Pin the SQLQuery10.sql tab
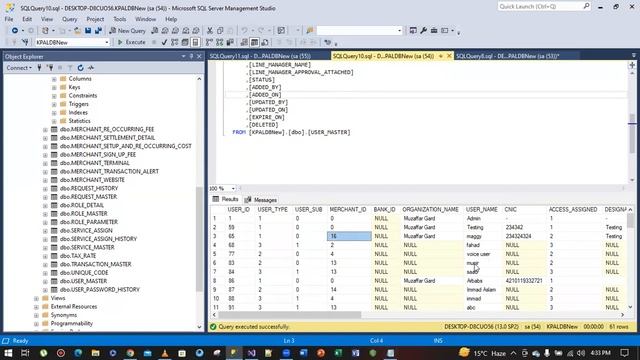Image resolution: width=640 pixels, height=360 pixels. [440, 56]
